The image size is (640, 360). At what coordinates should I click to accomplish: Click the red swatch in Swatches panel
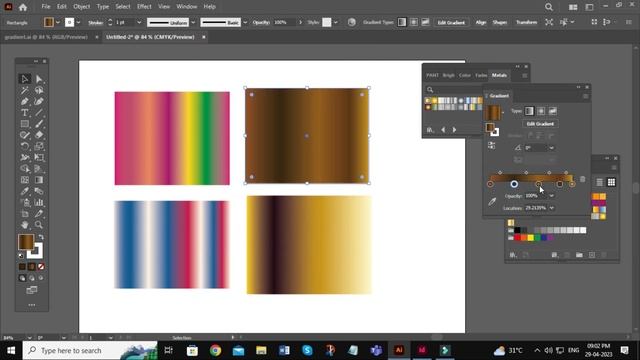tap(517, 238)
